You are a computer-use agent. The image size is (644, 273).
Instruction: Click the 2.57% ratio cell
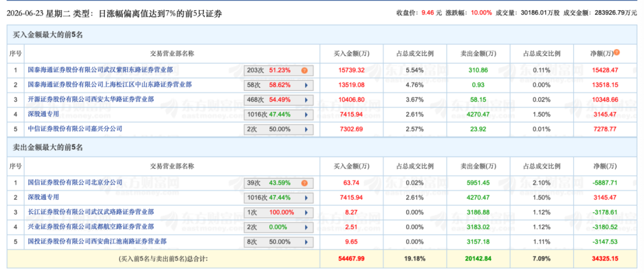pos(414,129)
